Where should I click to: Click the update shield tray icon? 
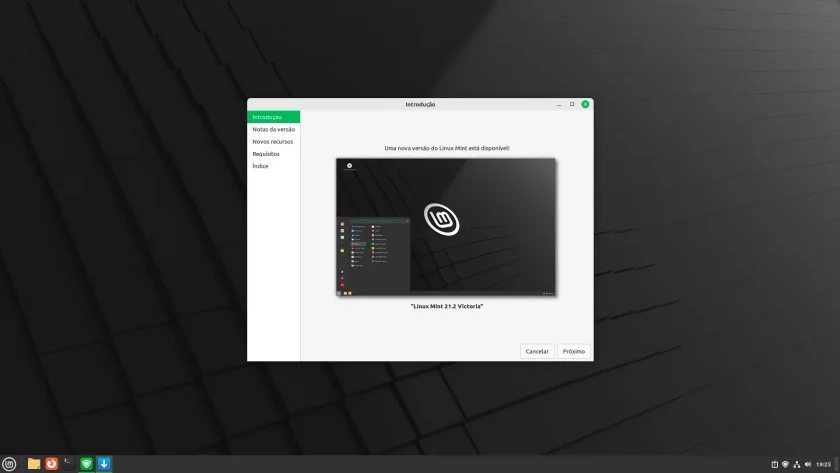(785, 464)
